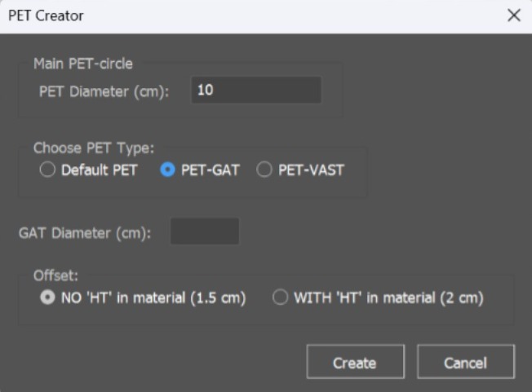Click the "NO 'HT' in material (1.5 cm)" text

coord(153,298)
